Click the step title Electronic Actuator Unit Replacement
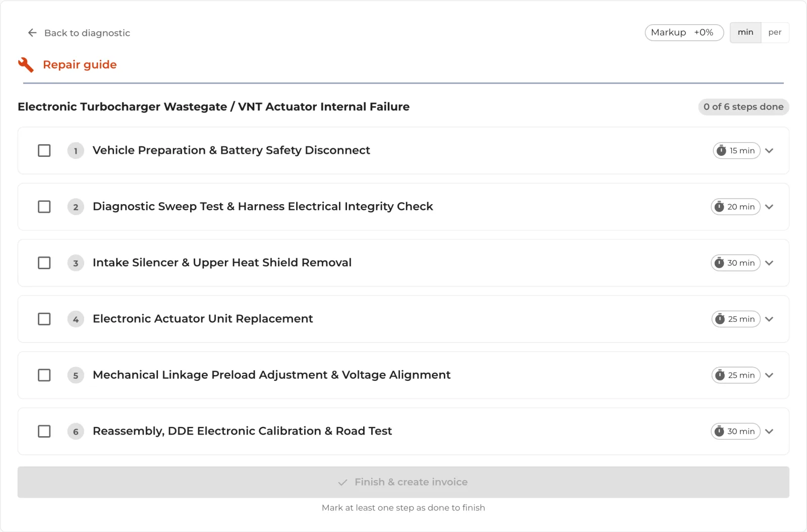Screen dimensions: 807x532 [x=203, y=319]
